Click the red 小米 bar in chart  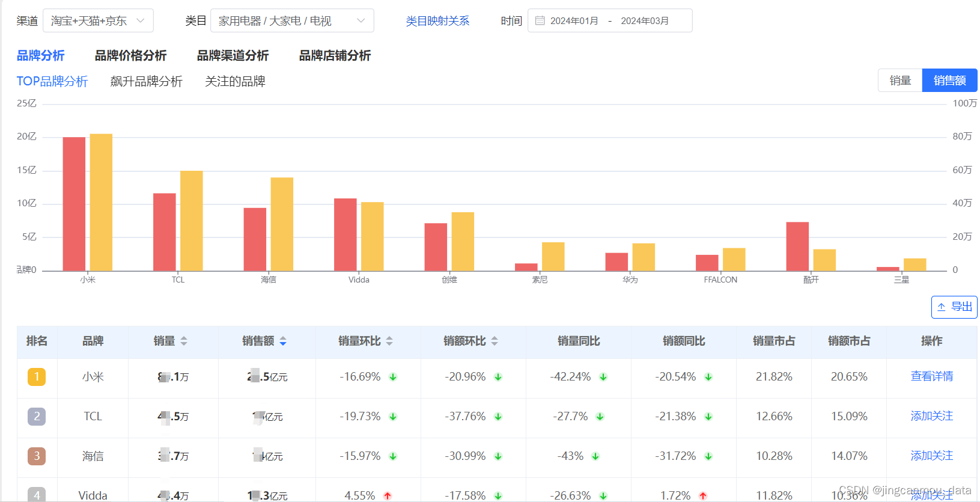(x=74, y=204)
